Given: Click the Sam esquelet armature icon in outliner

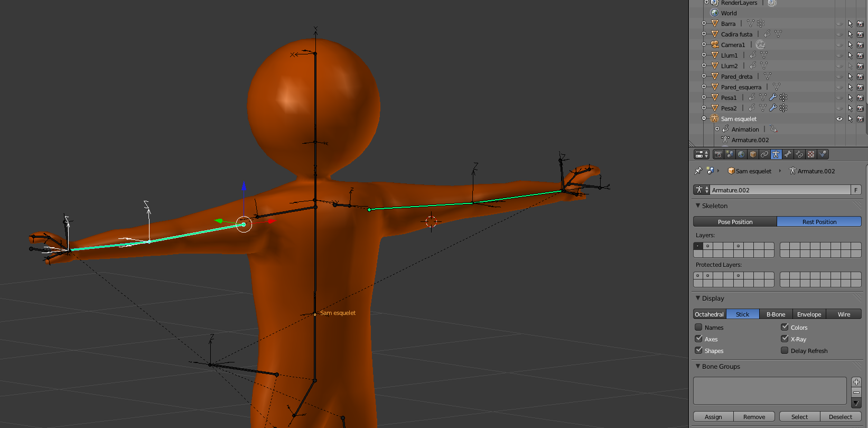Looking at the screenshot, I should (715, 118).
